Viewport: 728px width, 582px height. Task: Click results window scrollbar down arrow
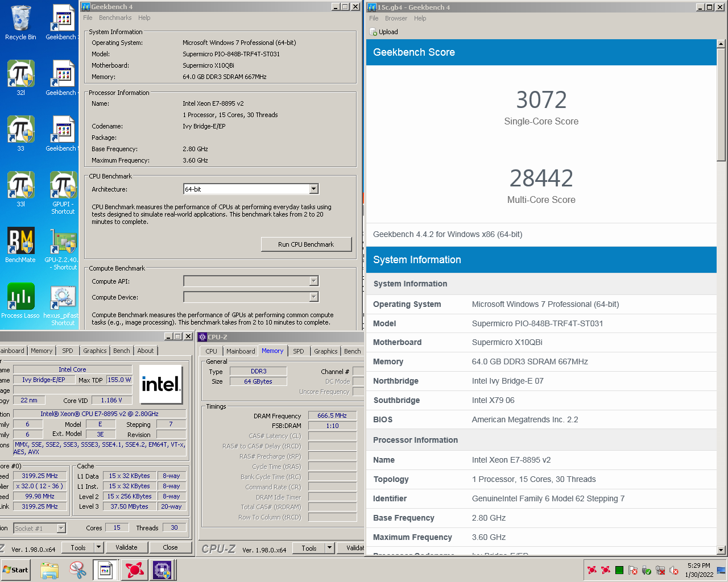pyautogui.click(x=721, y=550)
